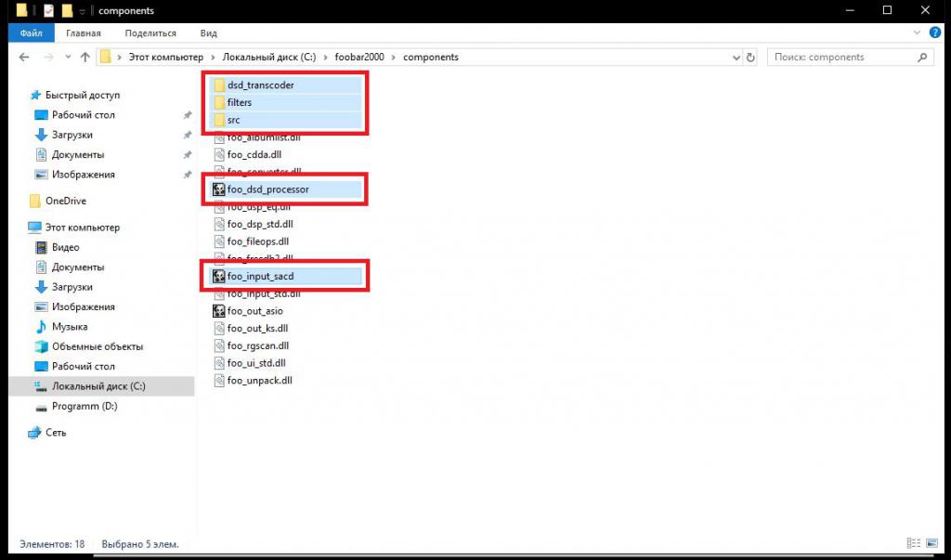The height and width of the screenshot is (560, 951).
Task: Expand address bar history dropdown
Action: point(736,58)
